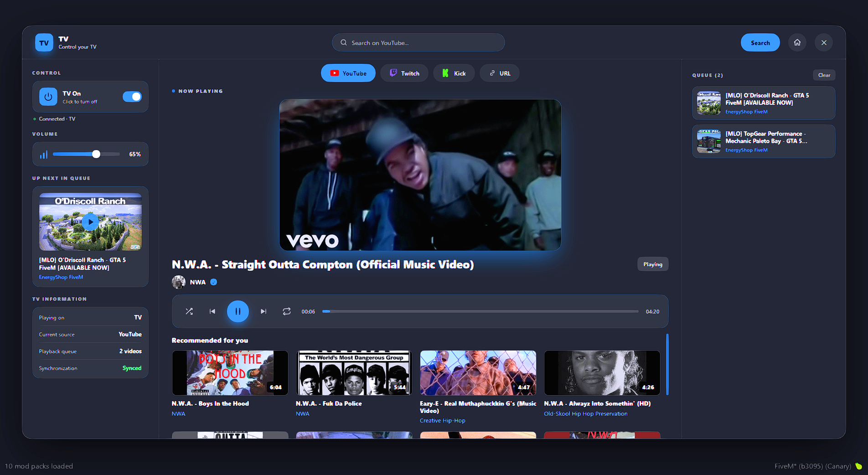The height and width of the screenshot is (475, 868).
Task: Click the now playing video preview
Action: click(x=420, y=175)
